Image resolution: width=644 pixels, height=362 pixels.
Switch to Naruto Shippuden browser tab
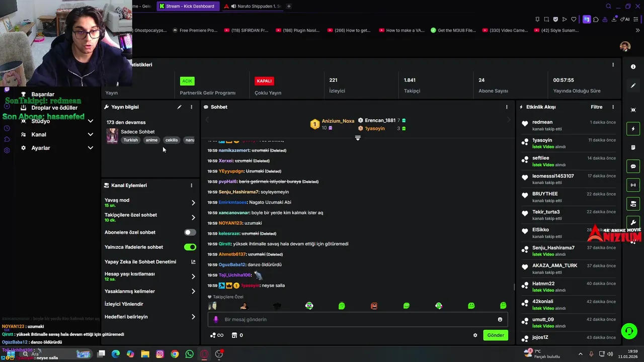click(x=252, y=6)
